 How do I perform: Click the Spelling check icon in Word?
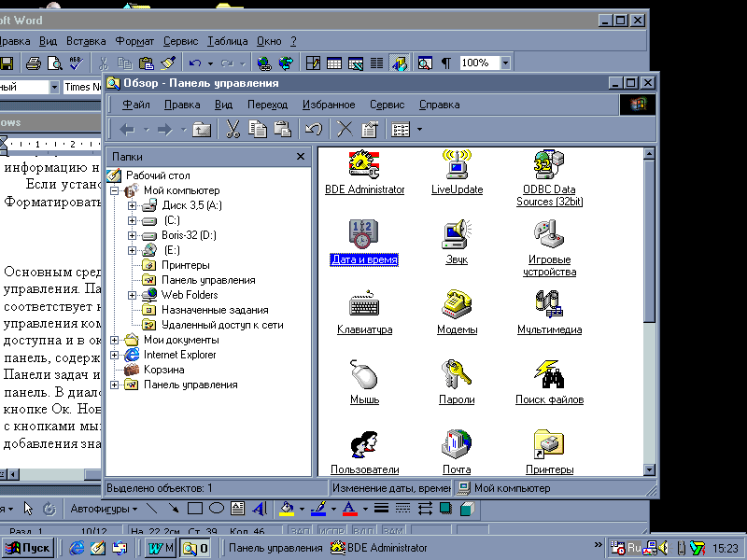click(77, 63)
